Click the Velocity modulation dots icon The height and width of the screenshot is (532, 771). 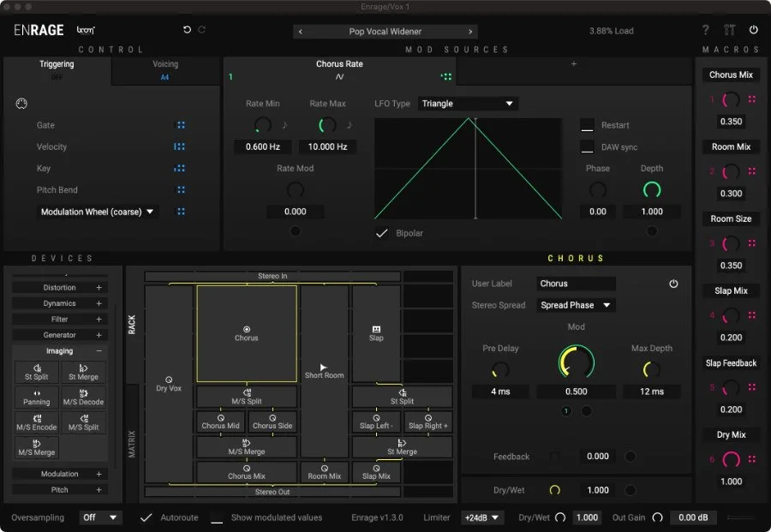pos(180,146)
